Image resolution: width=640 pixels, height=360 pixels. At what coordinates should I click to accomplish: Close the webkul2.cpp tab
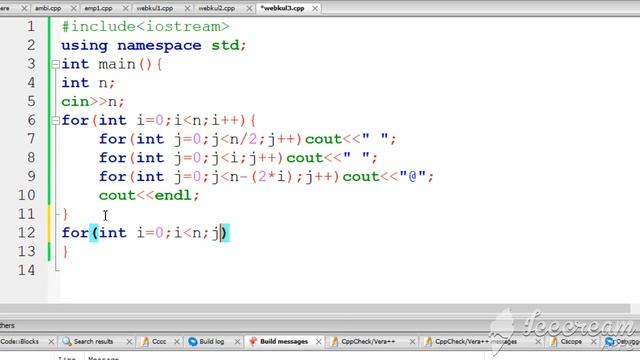tap(249, 8)
